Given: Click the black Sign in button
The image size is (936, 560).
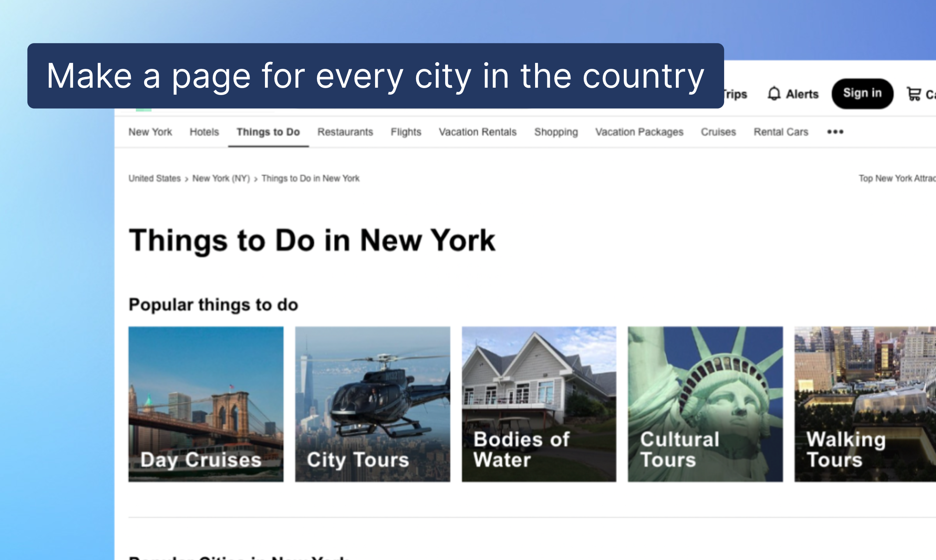Looking at the screenshot, I should 862,93.
